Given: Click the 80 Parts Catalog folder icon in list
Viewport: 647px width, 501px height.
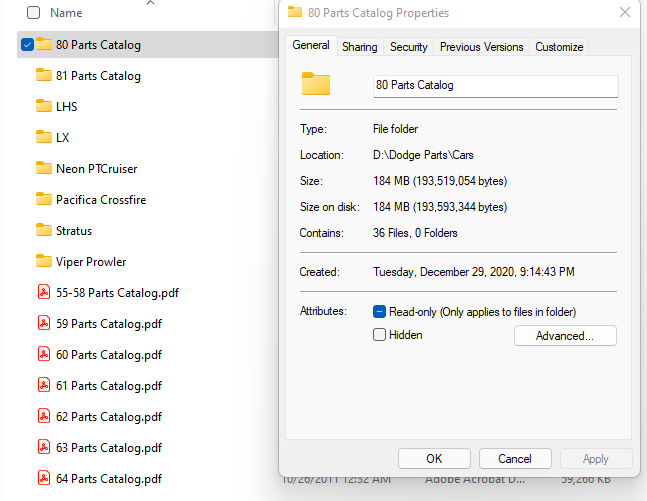Looking at the screenshot, I should [44, 44].
